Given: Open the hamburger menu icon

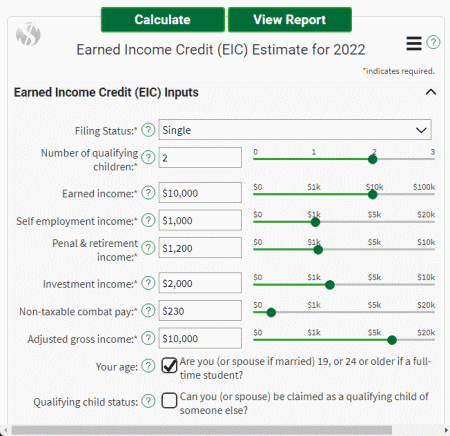Looking at the screenshot, I should point(414,43).
